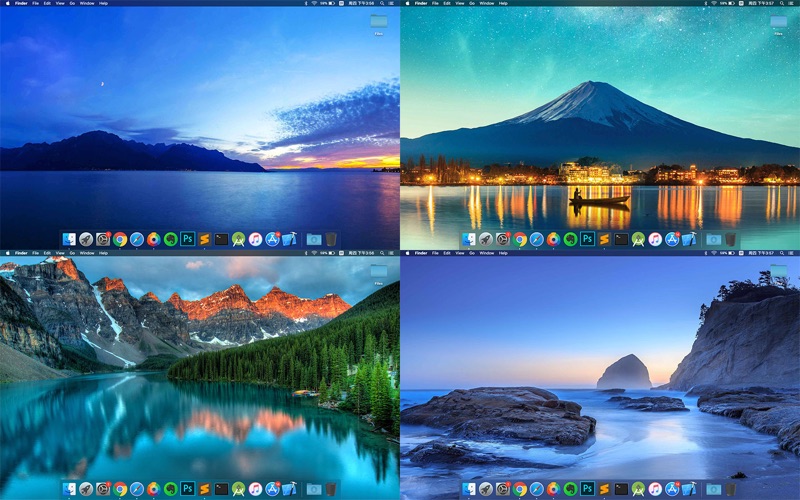Open the Apple menu above the sunset lake
The image size is (800, 500).
tap(7, 3)
